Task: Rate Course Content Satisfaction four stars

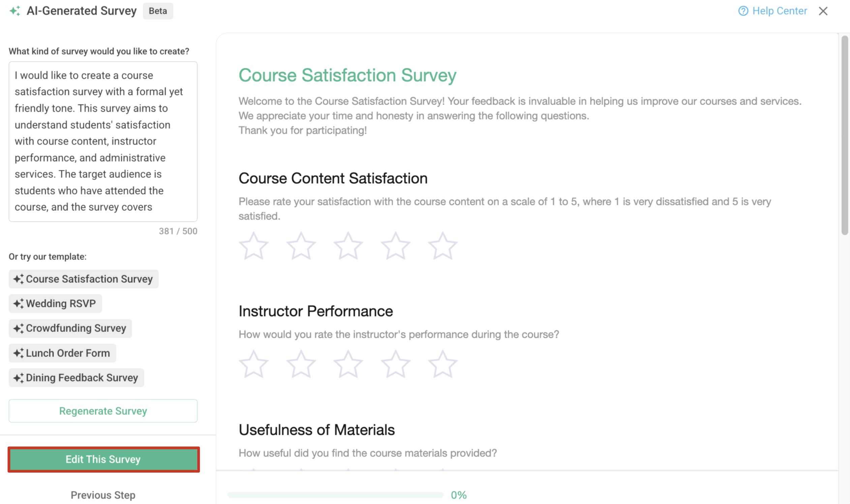Action: click(395, 245)
